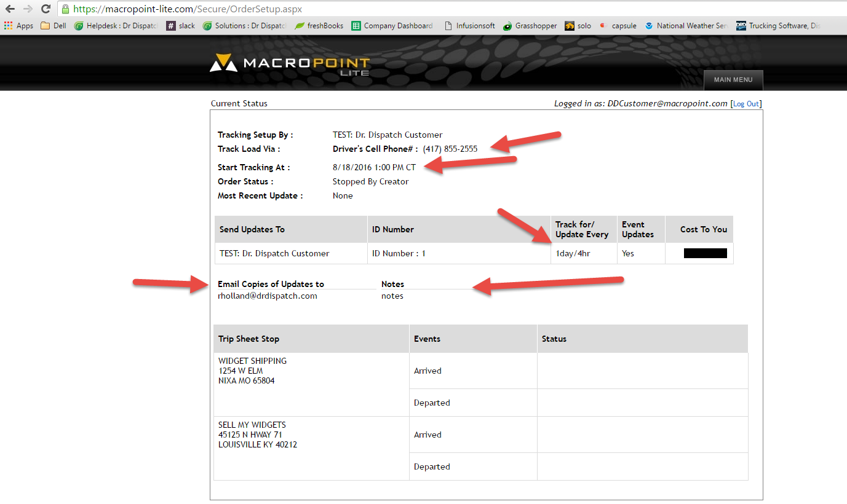Select the driver's phone number (417) 855-2555
This screenshot has height=504, width=847.
click(450, 149)
